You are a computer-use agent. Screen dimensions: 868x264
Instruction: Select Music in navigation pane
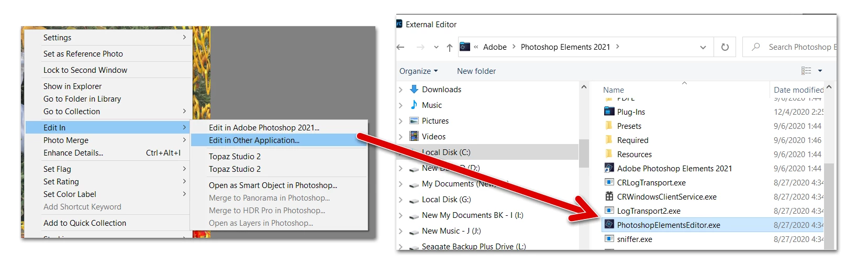click(x=432, y=105)
